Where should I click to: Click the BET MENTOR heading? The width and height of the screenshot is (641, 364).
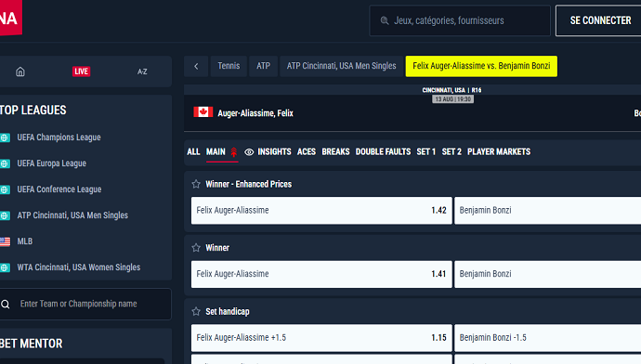click(x=31, y=344)
